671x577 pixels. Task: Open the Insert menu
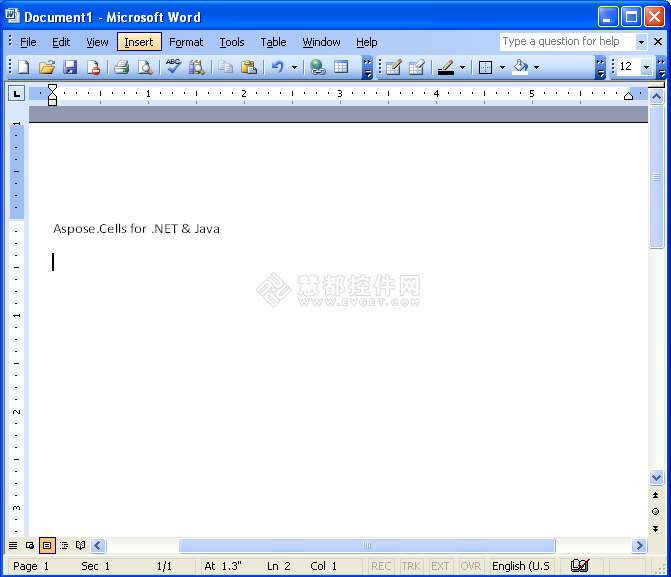point(139,42)
